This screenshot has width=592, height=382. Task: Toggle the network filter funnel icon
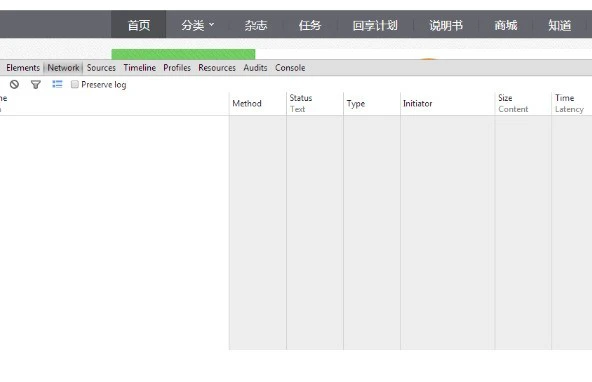[x=36, y=85]
